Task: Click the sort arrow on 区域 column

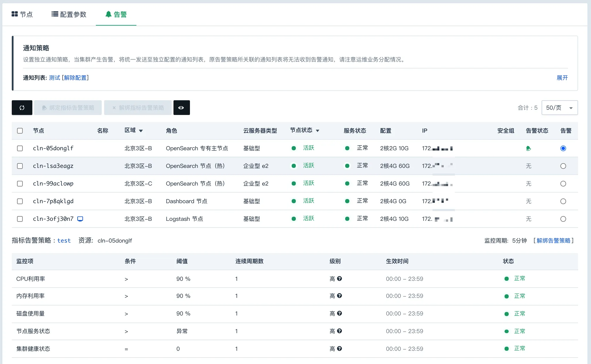Action: point(141,131)
